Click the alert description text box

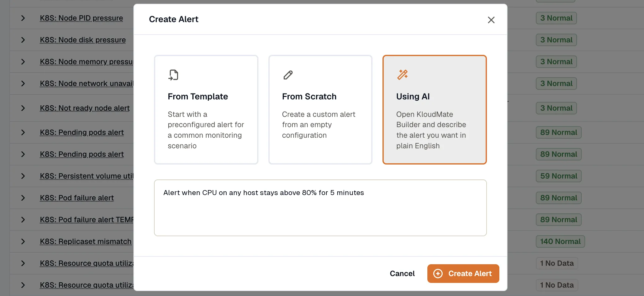(320, 208)
